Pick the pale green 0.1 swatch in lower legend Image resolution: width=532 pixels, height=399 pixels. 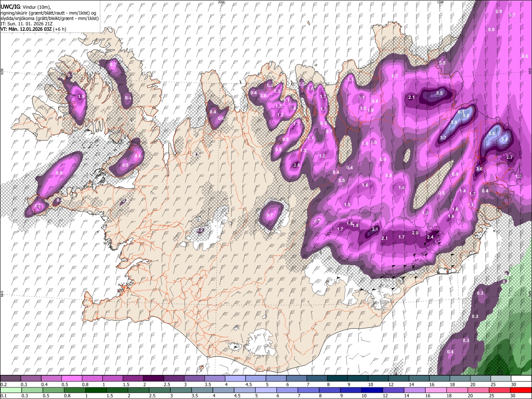coord(11,390)
